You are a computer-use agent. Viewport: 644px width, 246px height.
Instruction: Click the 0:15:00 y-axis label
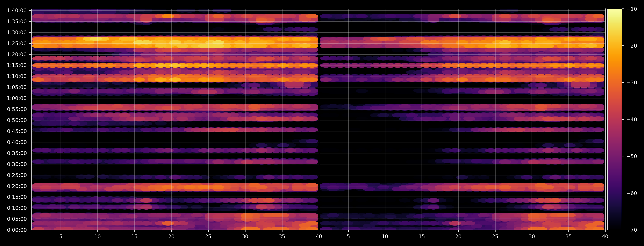click(x=17, y=197)
